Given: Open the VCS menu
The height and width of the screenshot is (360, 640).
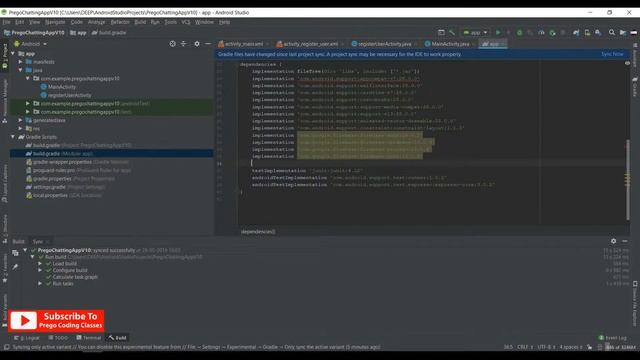Looking at the screenshot, I should pos(186,22).
